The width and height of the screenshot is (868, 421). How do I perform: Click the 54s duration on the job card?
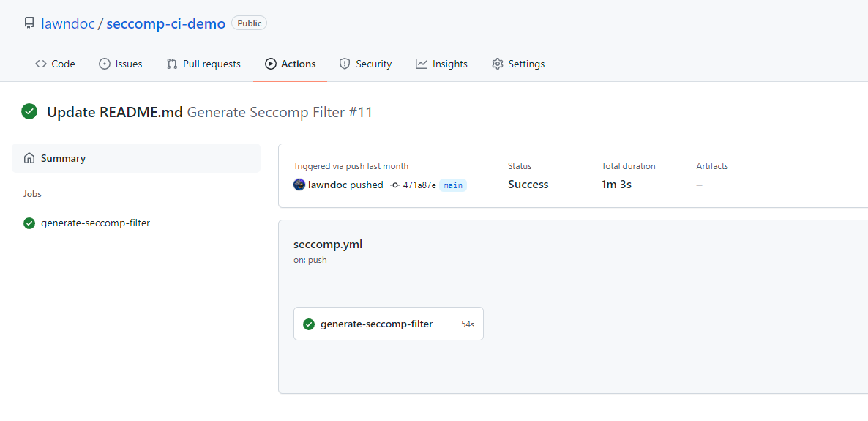pos(468,324)
